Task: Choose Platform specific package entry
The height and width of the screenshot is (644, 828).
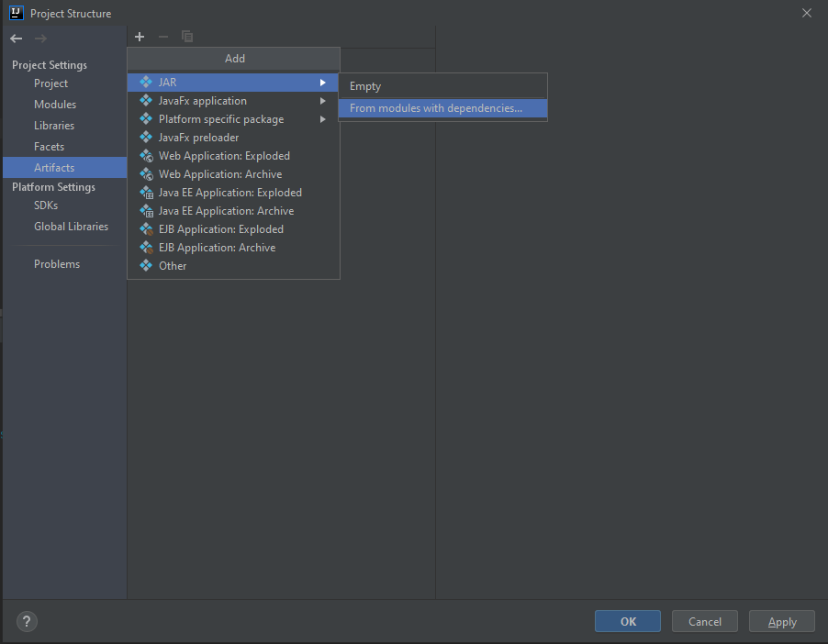Action: tap(233, 119)
